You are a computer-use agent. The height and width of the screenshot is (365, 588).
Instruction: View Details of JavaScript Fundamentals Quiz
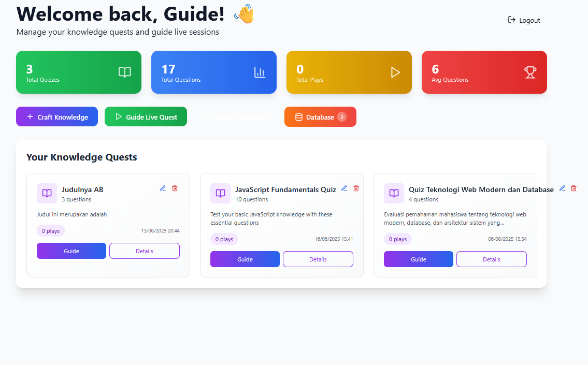[x=318, y=259]
